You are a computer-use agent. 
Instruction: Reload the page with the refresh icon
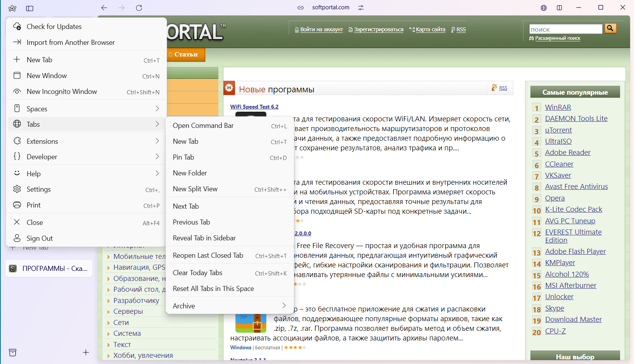139,8
